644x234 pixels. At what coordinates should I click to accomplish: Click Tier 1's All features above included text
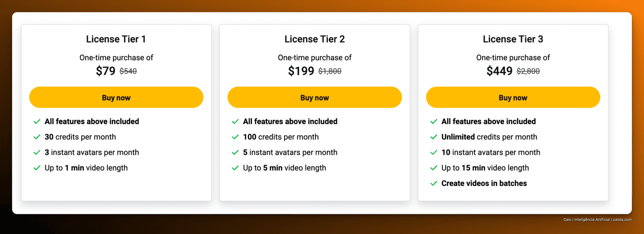92,121
